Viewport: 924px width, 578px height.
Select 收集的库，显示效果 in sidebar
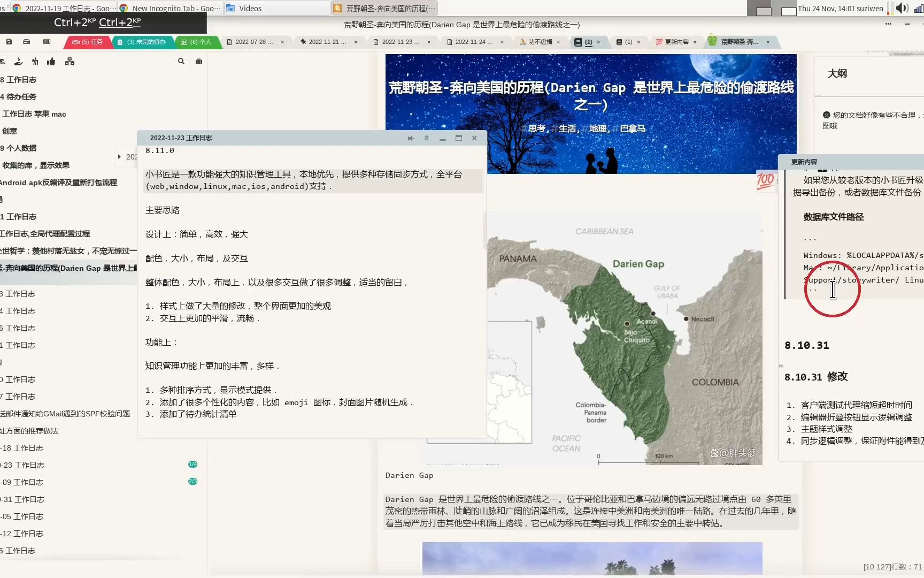click(x=36, y=165)
